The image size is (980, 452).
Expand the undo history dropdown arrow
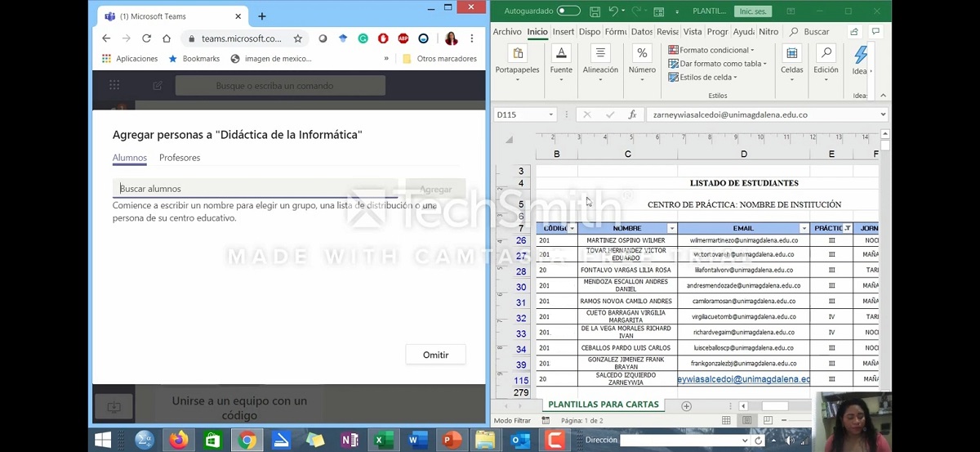(x=623, y=11)
